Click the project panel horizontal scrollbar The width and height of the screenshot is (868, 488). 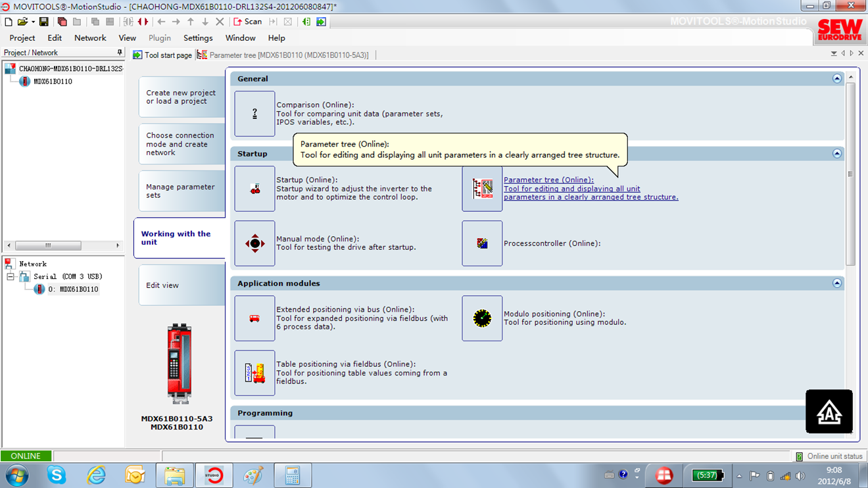[x=48, y=245]
